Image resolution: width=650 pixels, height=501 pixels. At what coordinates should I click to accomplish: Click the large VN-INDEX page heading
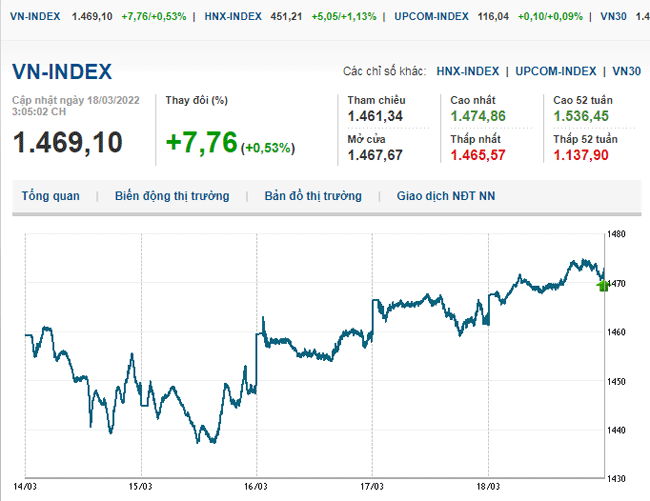click(62, 72)
